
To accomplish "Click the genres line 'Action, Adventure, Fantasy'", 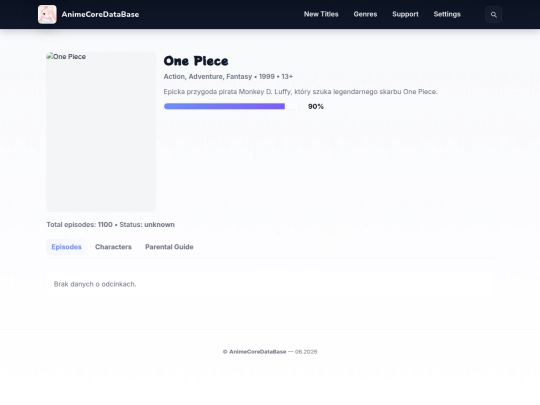I will [208, 76].
